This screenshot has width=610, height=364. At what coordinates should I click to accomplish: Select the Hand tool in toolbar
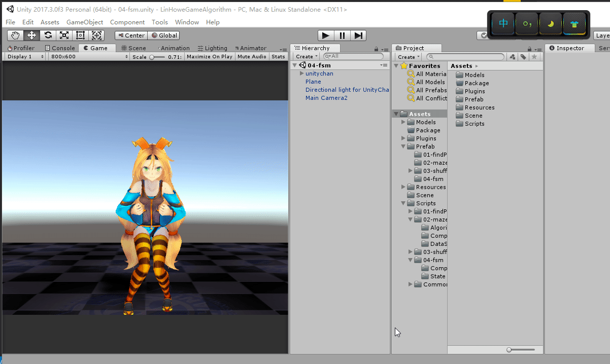pos(15,35)
